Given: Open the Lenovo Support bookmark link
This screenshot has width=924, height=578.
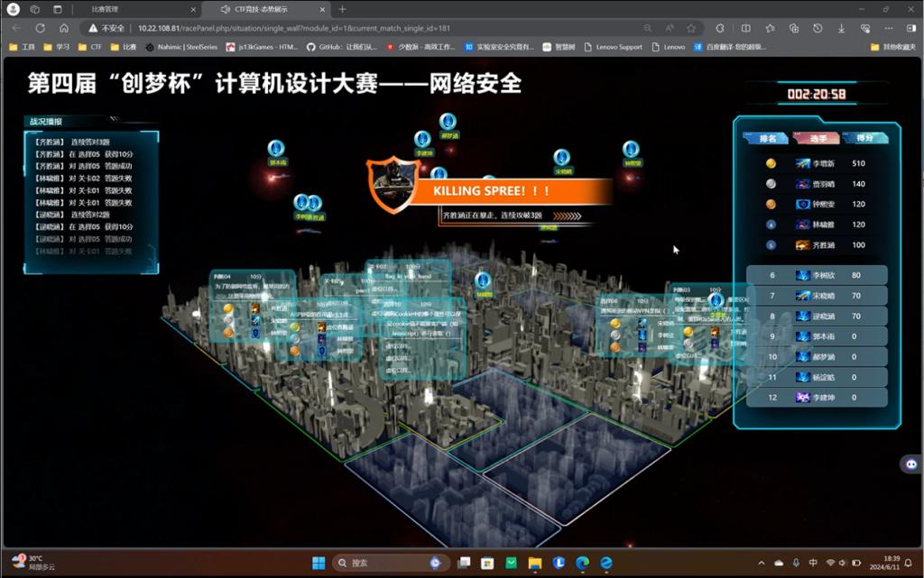Looking at the screenshot, I should pos(612,46).
